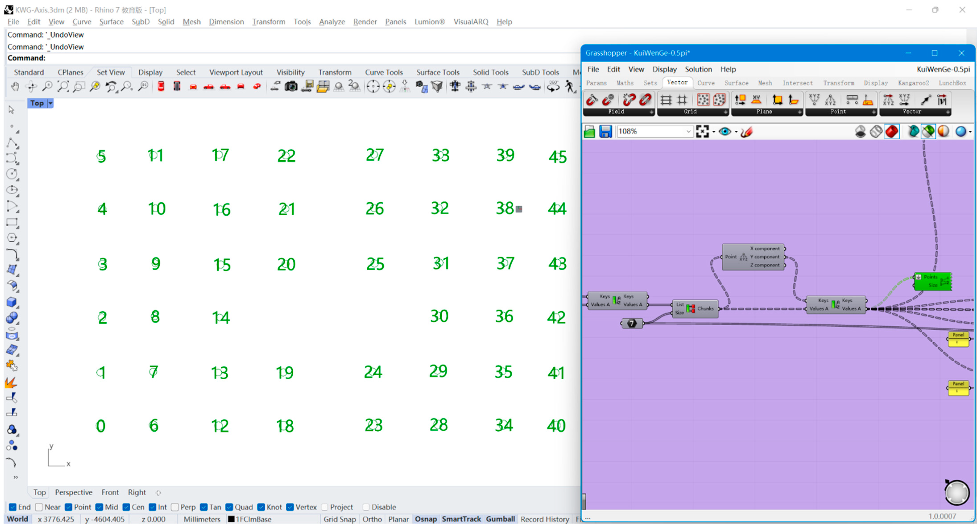Toggle the Near osnap checkbox

pyautogui.click(x=39, y=507)
